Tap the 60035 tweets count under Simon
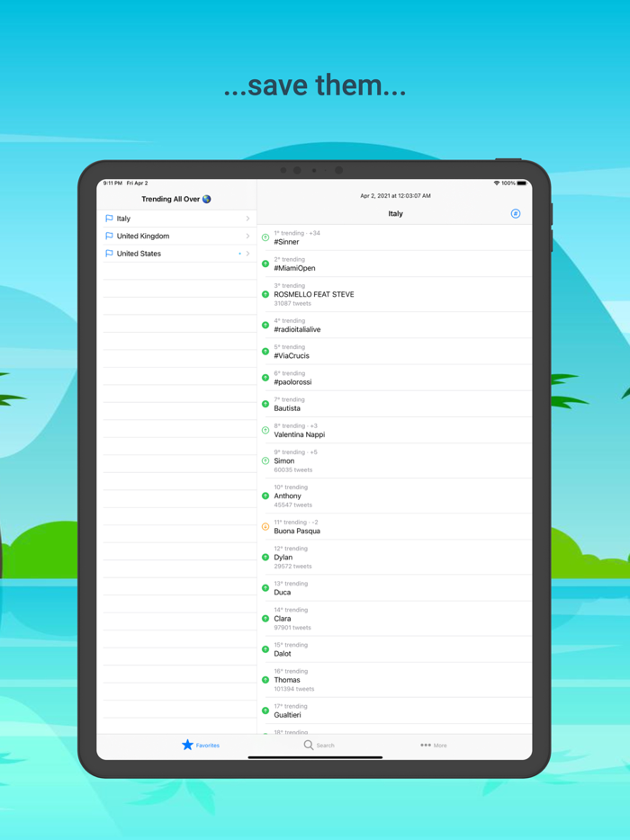Image resolution: width=630 pixels, height=840 pixels. (292, 470)
